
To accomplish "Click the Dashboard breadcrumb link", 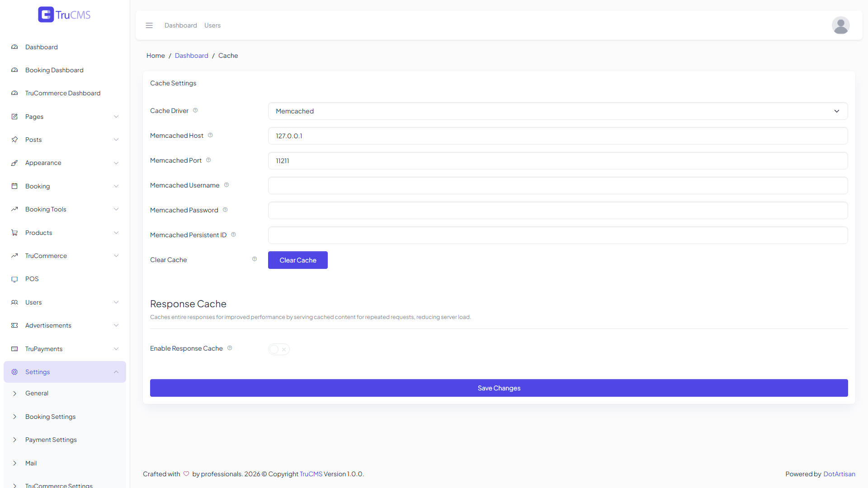I will (x=192, y=56).
